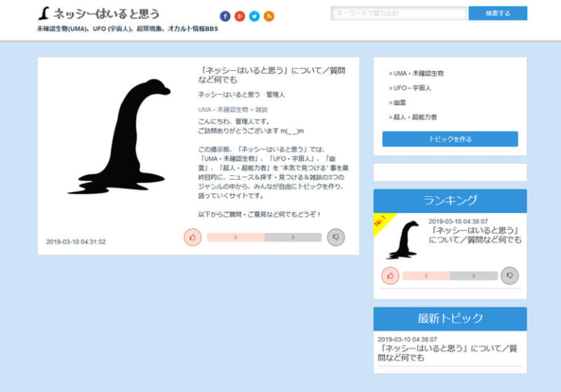Screen dimensions: 561x392
Task: Like the ranking topic with thumbs-up
Action: 390,276
